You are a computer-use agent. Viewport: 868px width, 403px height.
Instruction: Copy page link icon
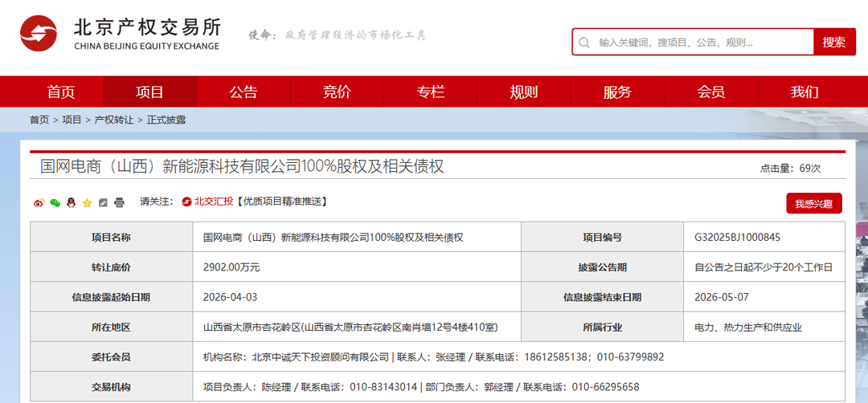[103, 202]
